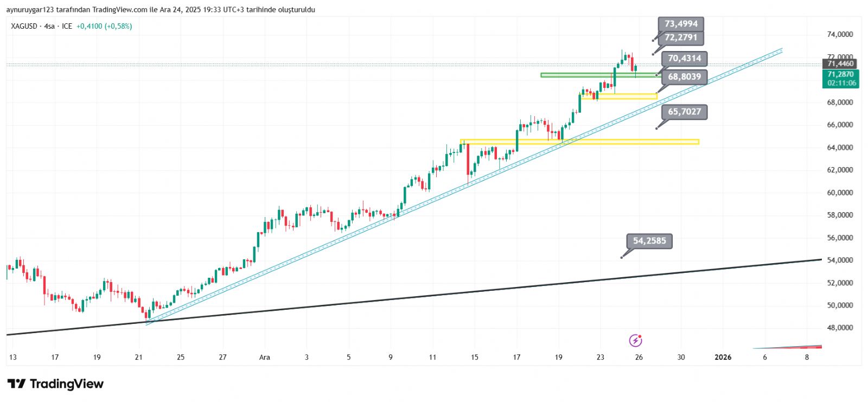Click the 'Ara' month label on time axis

point(264,357)
